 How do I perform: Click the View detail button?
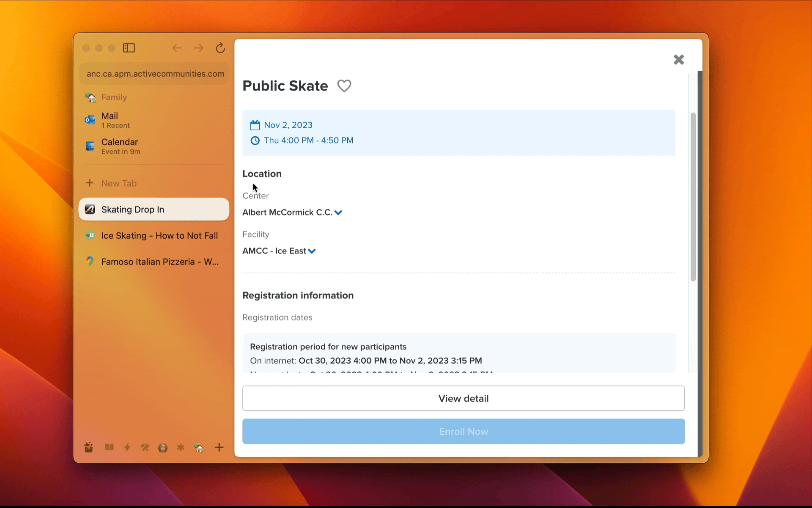coord(464,398)
